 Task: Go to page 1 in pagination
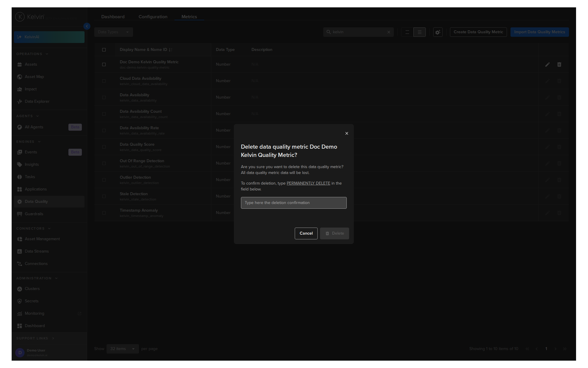[546, 349]
